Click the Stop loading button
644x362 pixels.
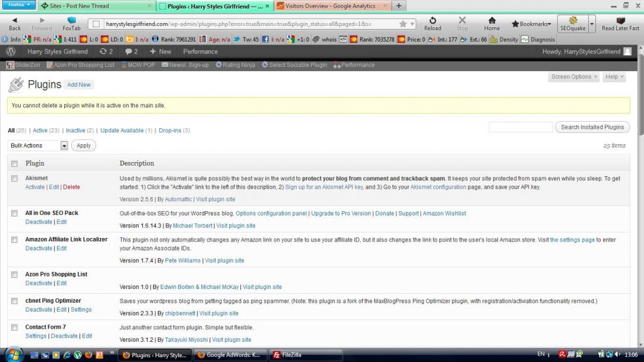pyautogui.click(x=462, y=24)
